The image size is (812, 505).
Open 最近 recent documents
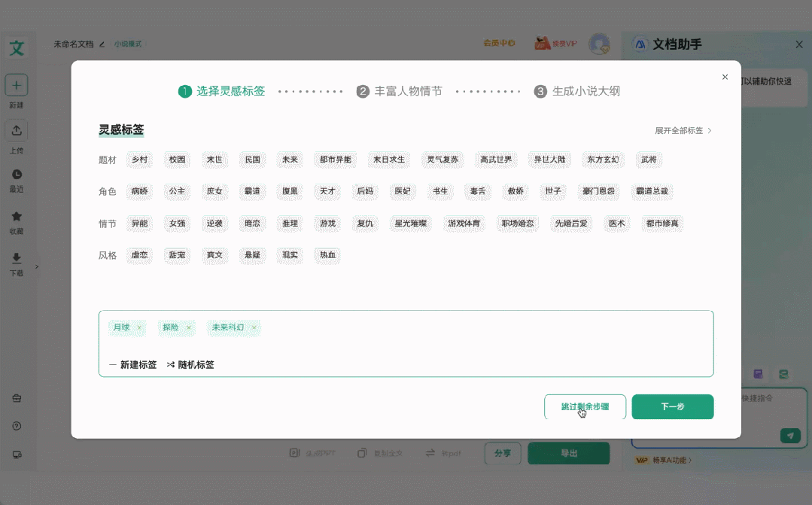17,175
